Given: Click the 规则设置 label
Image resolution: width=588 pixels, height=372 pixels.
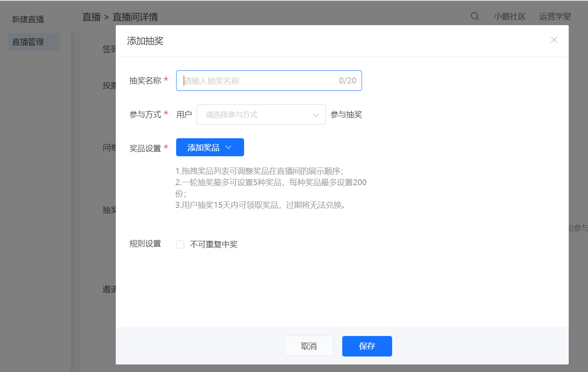Looking at the screenshot, I should (x=145, y=243).
